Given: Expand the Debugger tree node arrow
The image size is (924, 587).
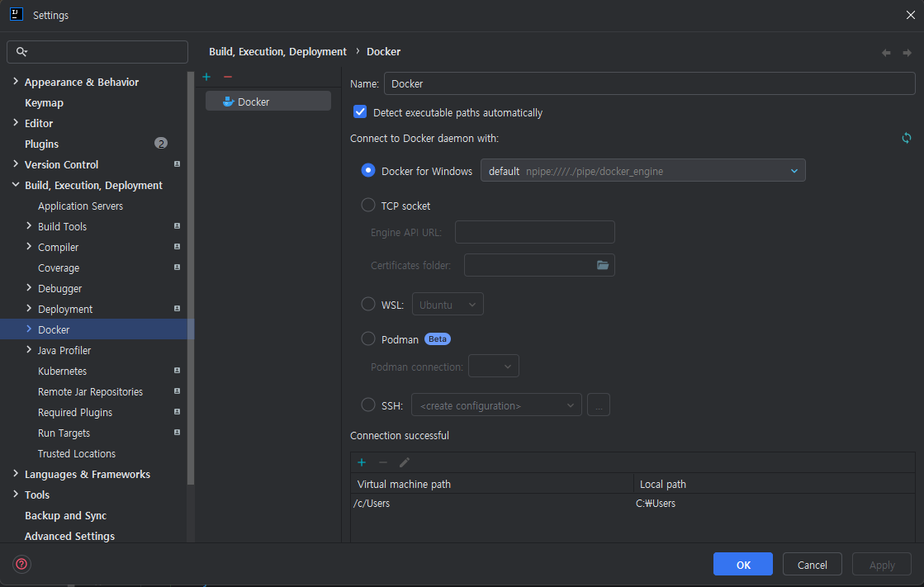Looking at the screenshot, I should pyautogui.click(x=29, y=287).
